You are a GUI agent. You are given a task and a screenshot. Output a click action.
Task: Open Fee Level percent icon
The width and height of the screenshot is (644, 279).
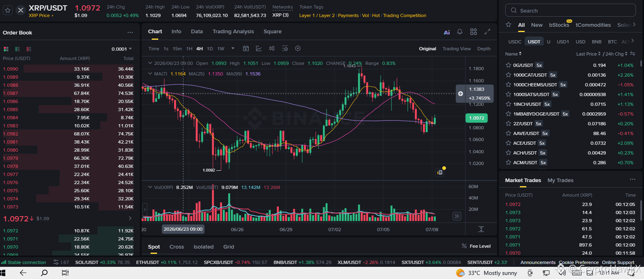click(x=464, y=246)
